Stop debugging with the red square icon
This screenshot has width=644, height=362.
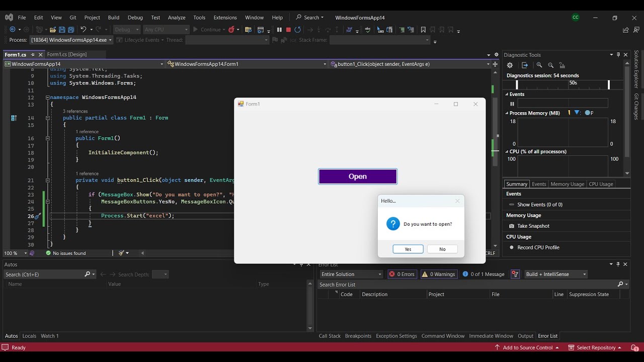tap(288, 30)
